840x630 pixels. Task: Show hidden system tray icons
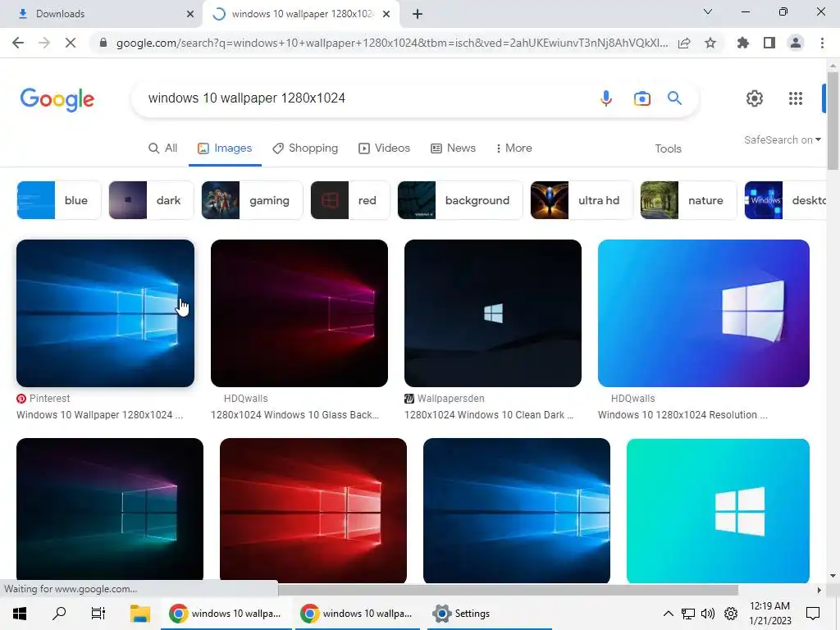668,614
